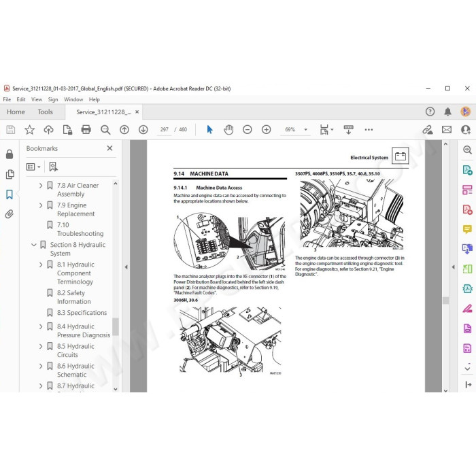Zoom in with plus icon
The image size is (476, 476).
[x=267, y=130]
